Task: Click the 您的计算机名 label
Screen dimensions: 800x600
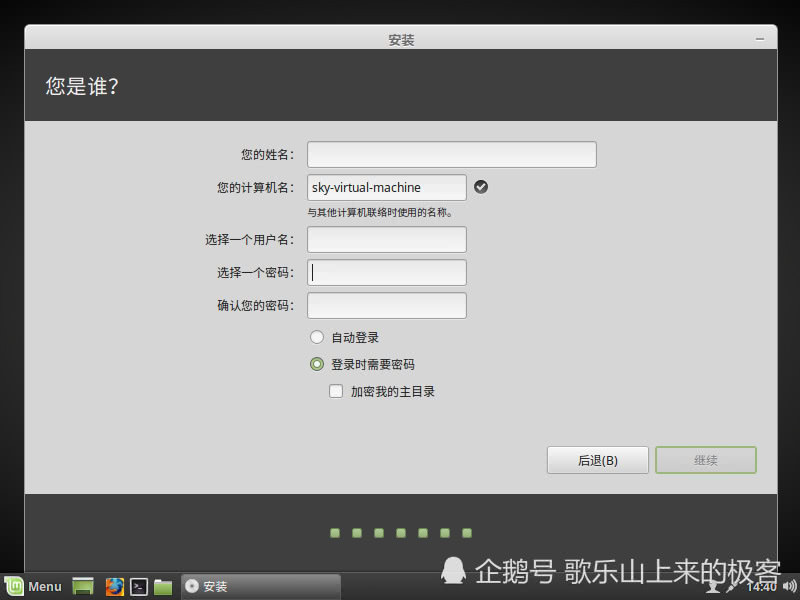Action: (x=256, y=188)
